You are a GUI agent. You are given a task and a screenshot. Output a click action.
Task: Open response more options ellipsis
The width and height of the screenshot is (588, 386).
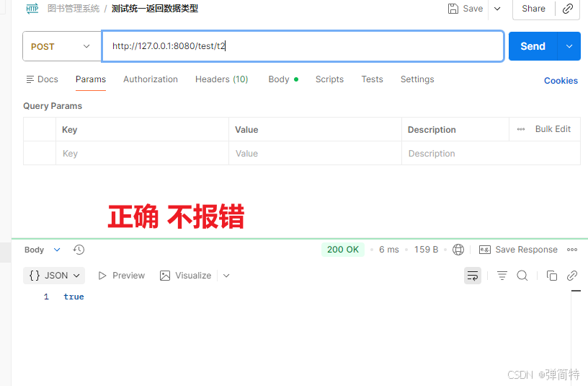tap(572, 250)
